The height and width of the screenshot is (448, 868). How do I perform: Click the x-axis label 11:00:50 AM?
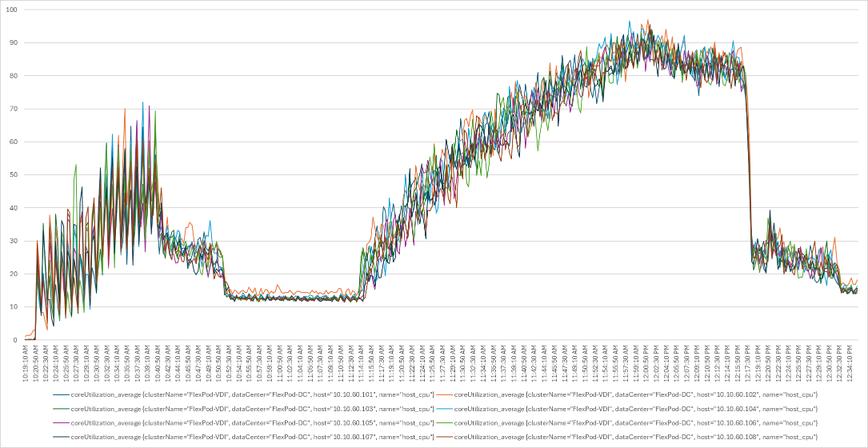(280, 362)
